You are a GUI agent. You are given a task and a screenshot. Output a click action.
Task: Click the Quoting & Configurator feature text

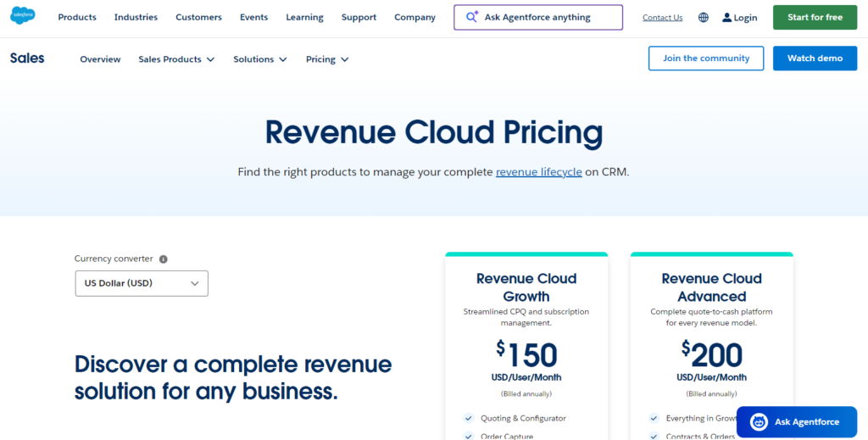pos(523,419)
